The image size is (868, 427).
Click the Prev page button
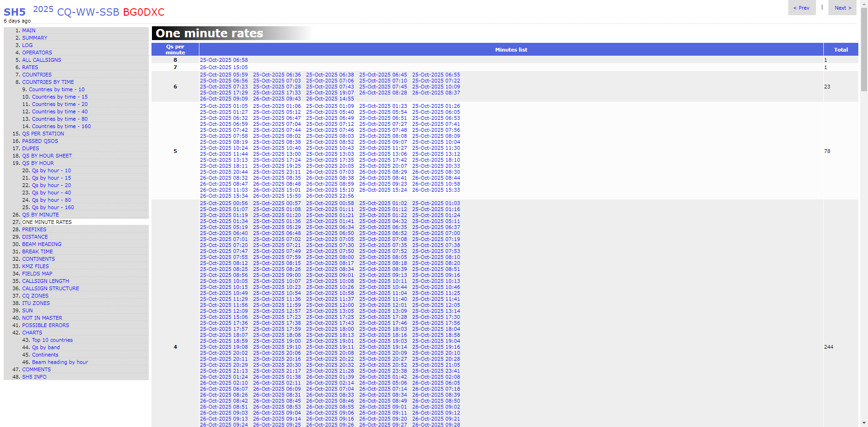801,8
